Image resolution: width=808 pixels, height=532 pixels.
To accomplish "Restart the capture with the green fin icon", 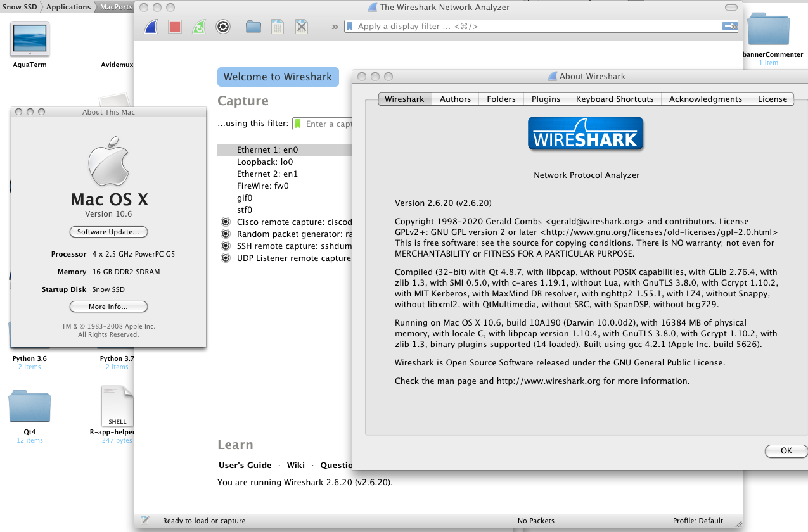I will [199, 27].
